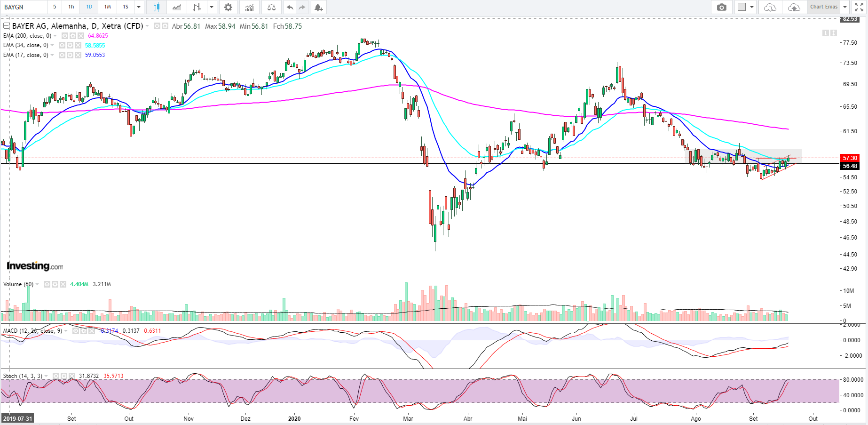
Task: Select the 1M timeframe tab
Action: [108, 7]
